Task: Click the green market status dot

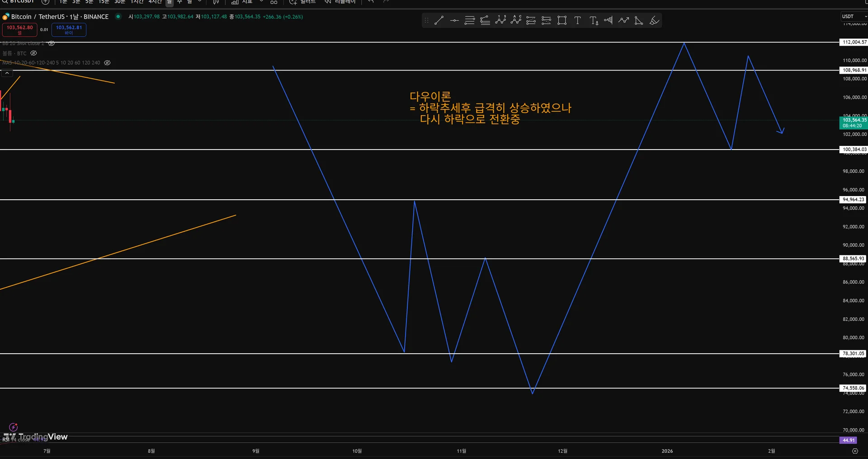Action: point(118,17)
